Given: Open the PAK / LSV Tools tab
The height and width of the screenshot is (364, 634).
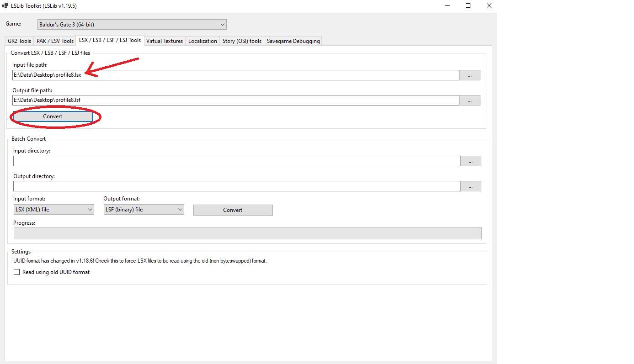Looking at the screenshot, I should click(x=55, y=41).
